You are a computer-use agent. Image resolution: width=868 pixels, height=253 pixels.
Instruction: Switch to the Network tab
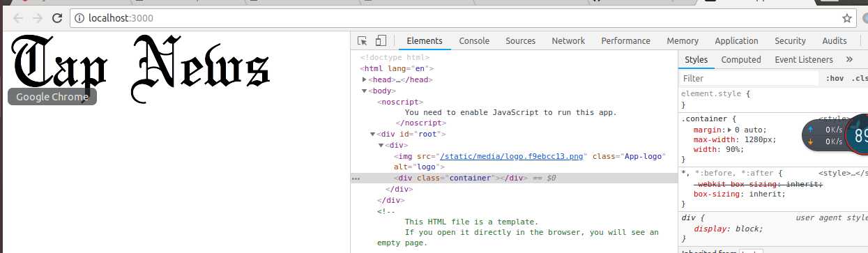[x=568, y=41]
